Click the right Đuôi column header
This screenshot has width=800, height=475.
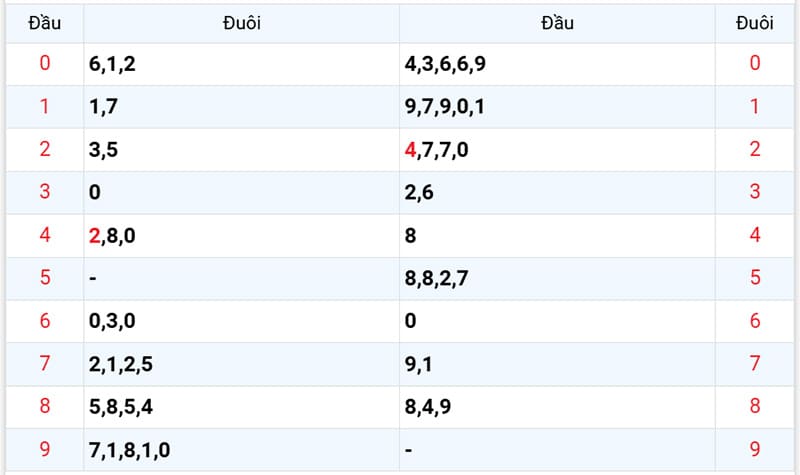click(755, 23)
